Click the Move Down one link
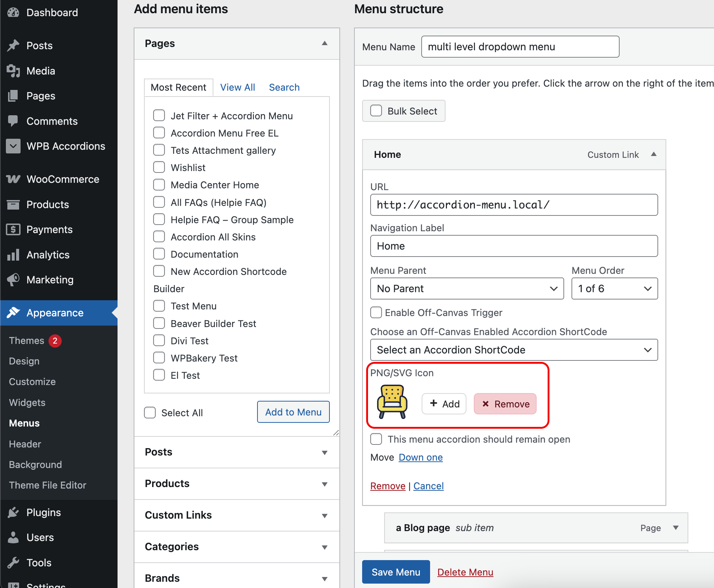Viewport: 714px width, 588px height. 421,457
